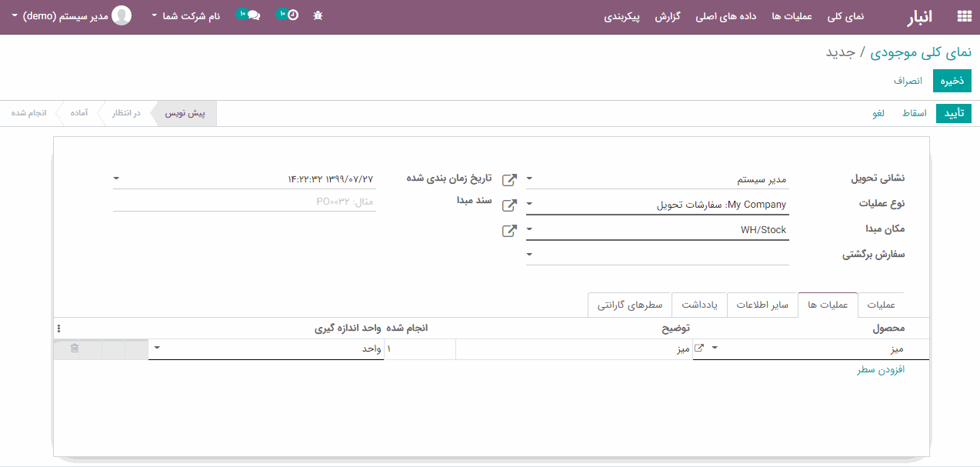Click the ذخیره save button
980x467 pixels.
(952, 81)
